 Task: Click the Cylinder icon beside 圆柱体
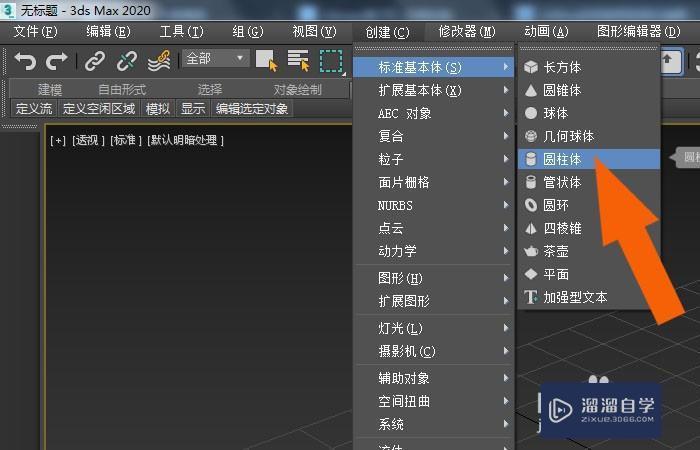coord(531,159)
